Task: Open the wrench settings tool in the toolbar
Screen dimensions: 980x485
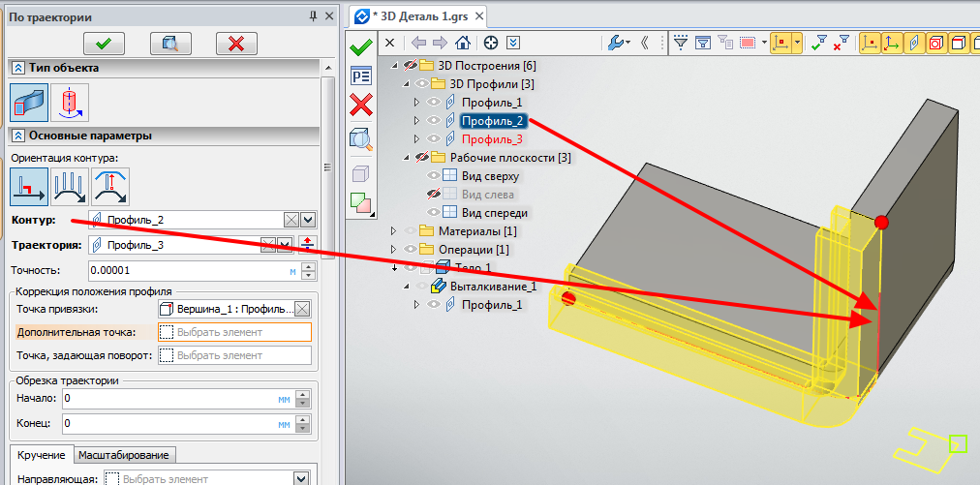Action: coord(615,43)
